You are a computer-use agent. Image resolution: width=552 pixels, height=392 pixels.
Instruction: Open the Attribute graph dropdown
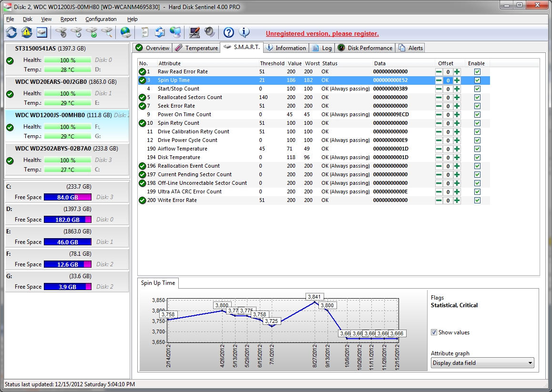pyautogui.click(x=482, y=363)
